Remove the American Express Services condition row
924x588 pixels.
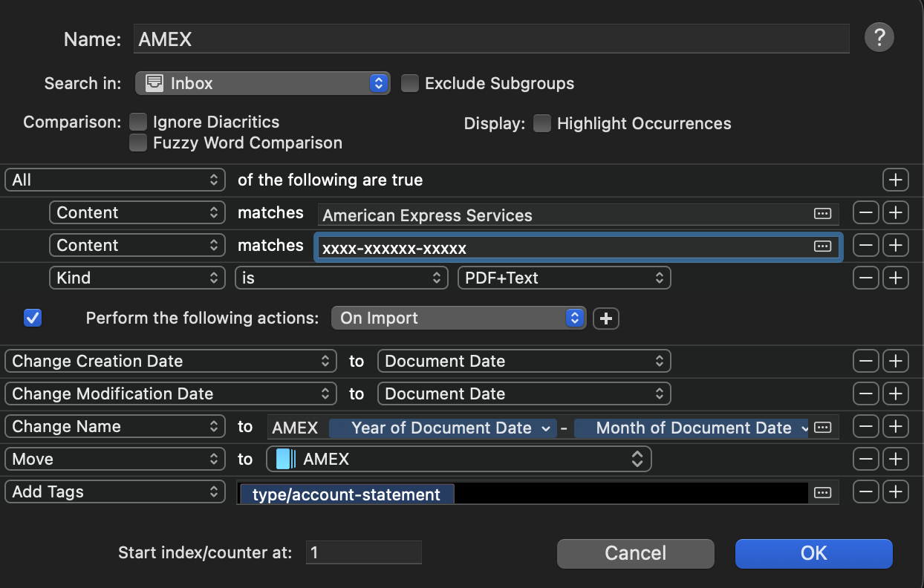point(866,213)
